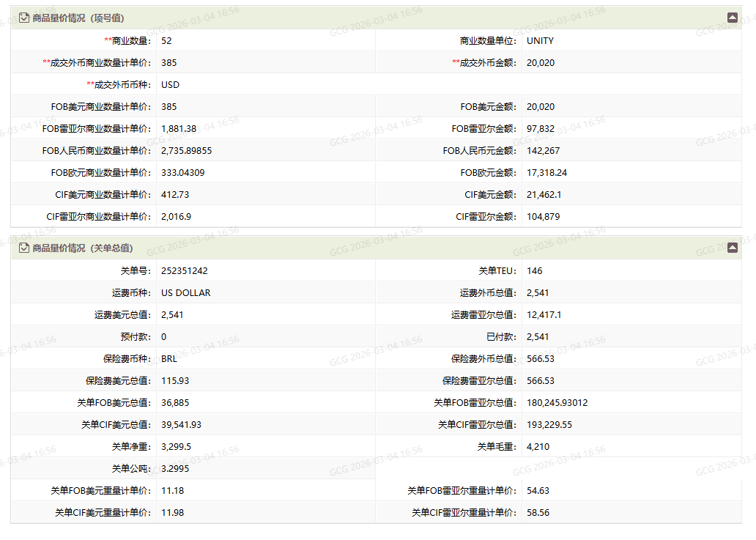Click the icon beside 商品量价情况（关单总值） title
The image size is (756, 540).
click(24, 248)
